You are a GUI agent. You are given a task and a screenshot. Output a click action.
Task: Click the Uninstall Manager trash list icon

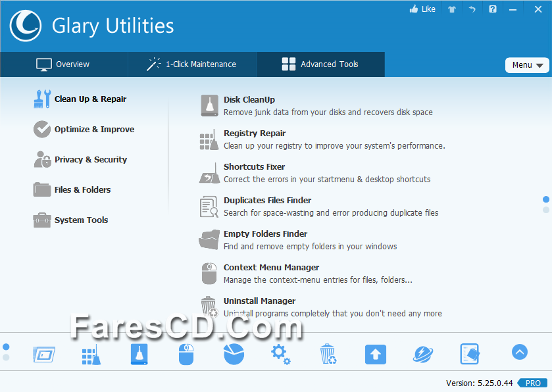click(209, 306)
